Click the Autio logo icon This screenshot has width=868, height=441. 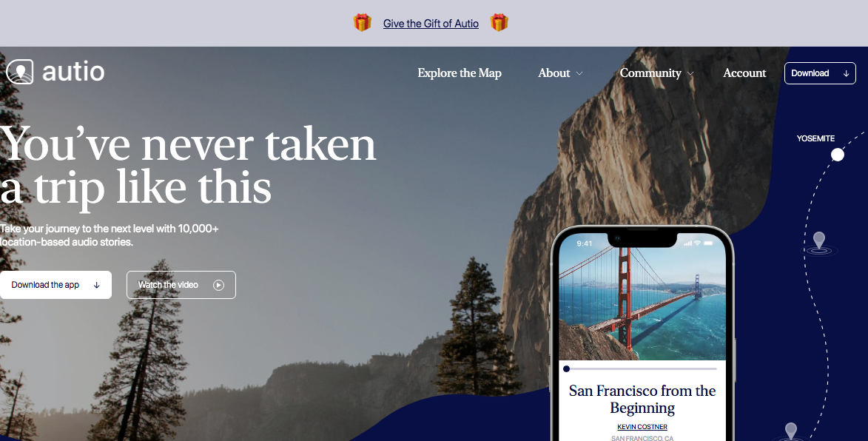[x=20, y=71]
